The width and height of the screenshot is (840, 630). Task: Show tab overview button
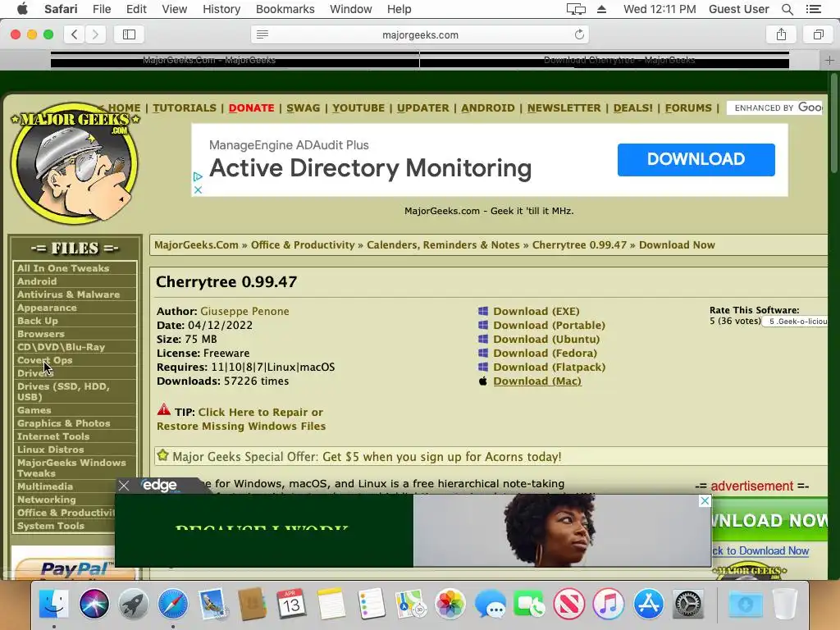818,34
